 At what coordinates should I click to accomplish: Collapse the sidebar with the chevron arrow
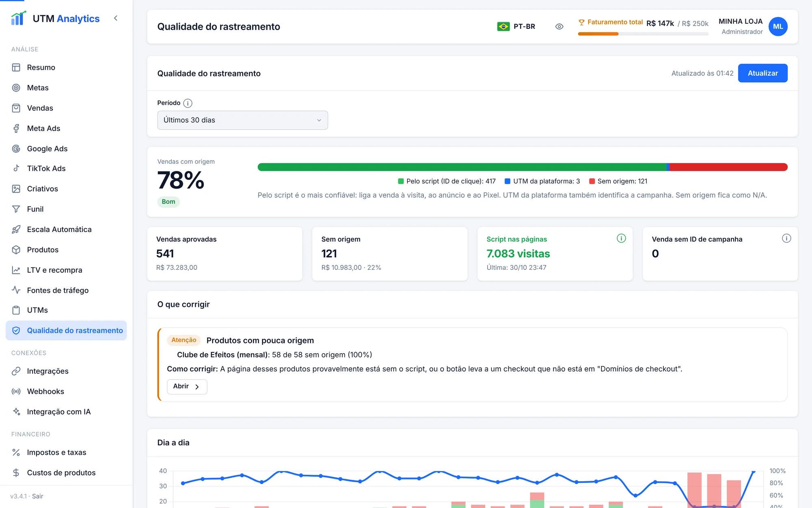[x=116, y=18]
